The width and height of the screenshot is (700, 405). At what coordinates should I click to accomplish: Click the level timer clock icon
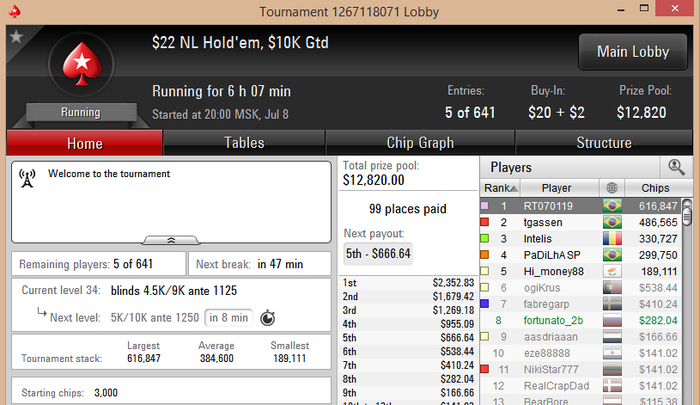267,318
